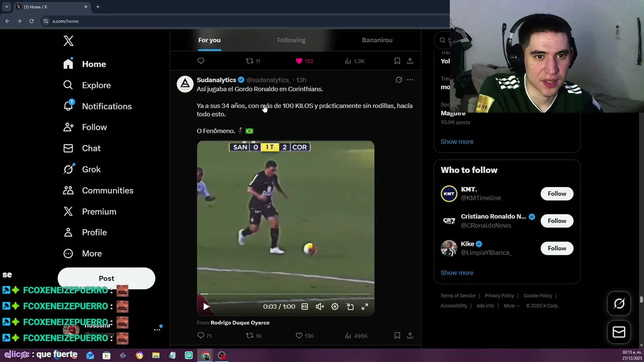Open Chat in the sidebar
This screenshot has width=644, height=362.
pyautogui.click(x=82, y=148)
